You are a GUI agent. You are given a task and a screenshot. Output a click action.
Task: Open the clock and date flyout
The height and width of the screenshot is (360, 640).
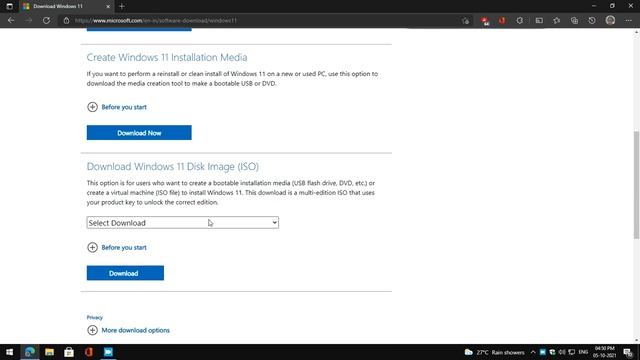(604, 352)
